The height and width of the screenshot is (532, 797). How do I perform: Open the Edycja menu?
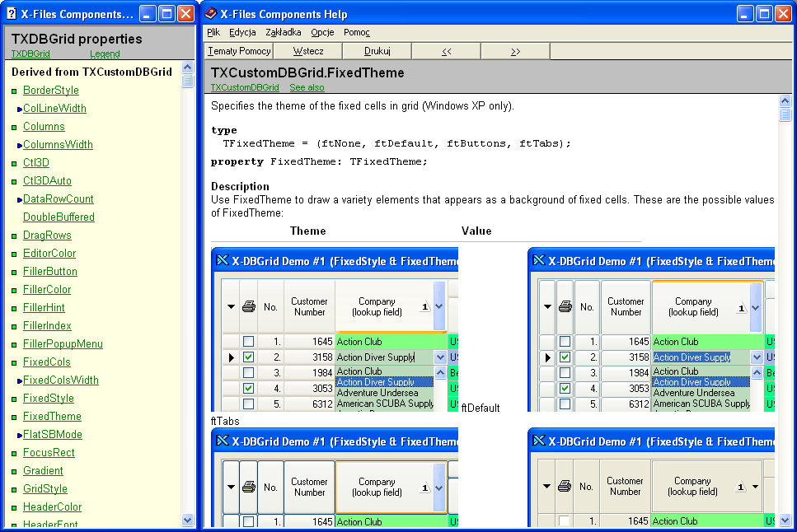242,33
